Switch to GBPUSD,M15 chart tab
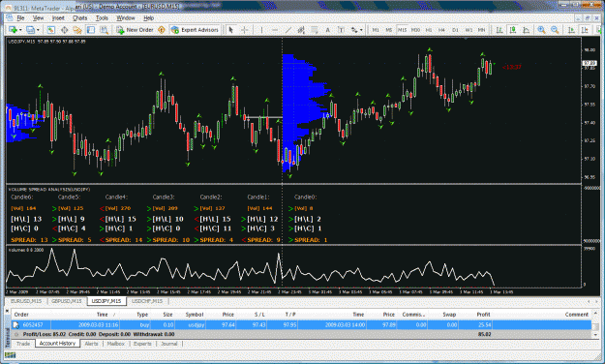This screenshot has width=605, height=364. [67, 301]
